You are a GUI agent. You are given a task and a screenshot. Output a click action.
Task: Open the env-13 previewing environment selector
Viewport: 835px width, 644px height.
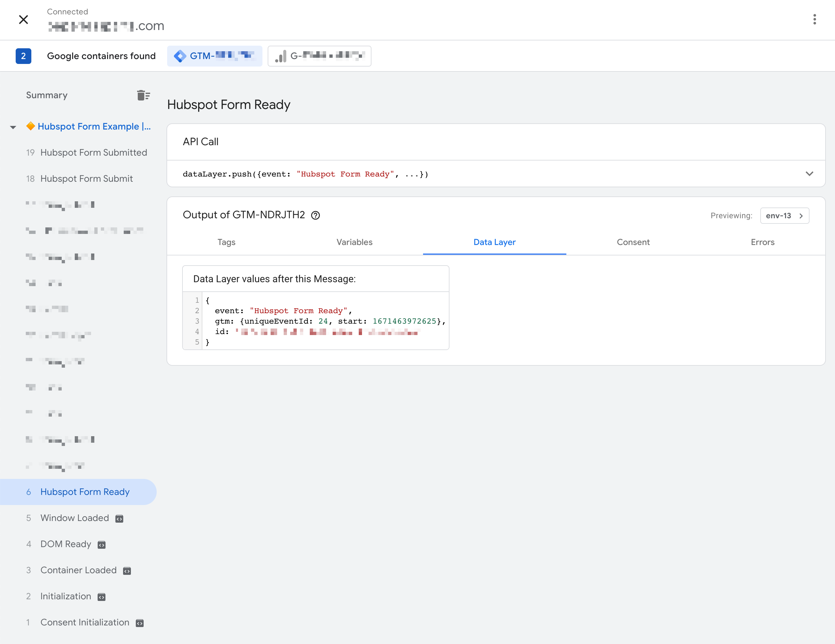click(784, 216)
